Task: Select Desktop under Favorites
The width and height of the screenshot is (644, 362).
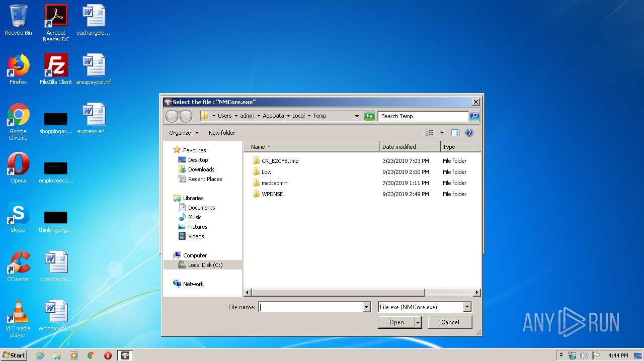Action: click(x=193, y=160)
